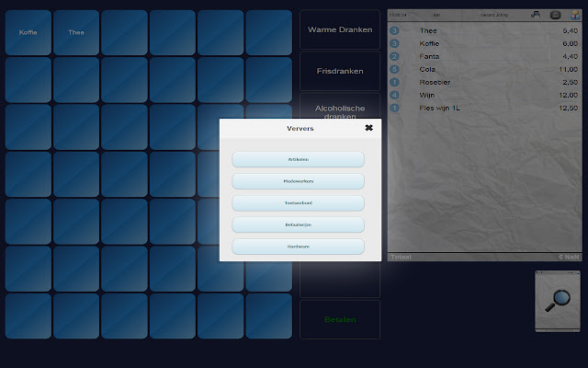
Task: Choose the Betaalwijze option
Action: point(298,224)
